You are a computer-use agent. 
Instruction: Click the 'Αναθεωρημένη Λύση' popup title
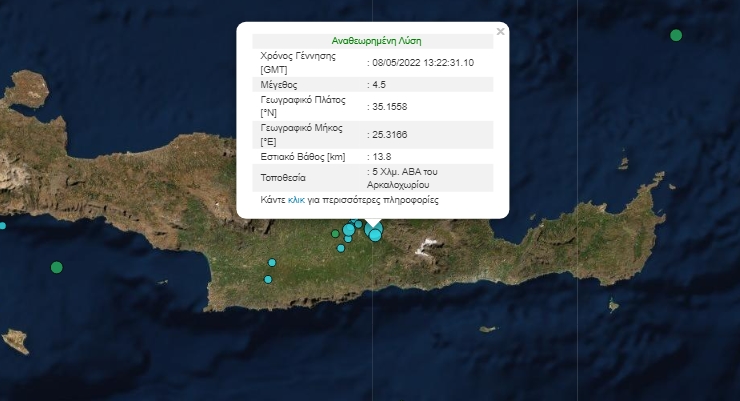(x=375, y=41)
